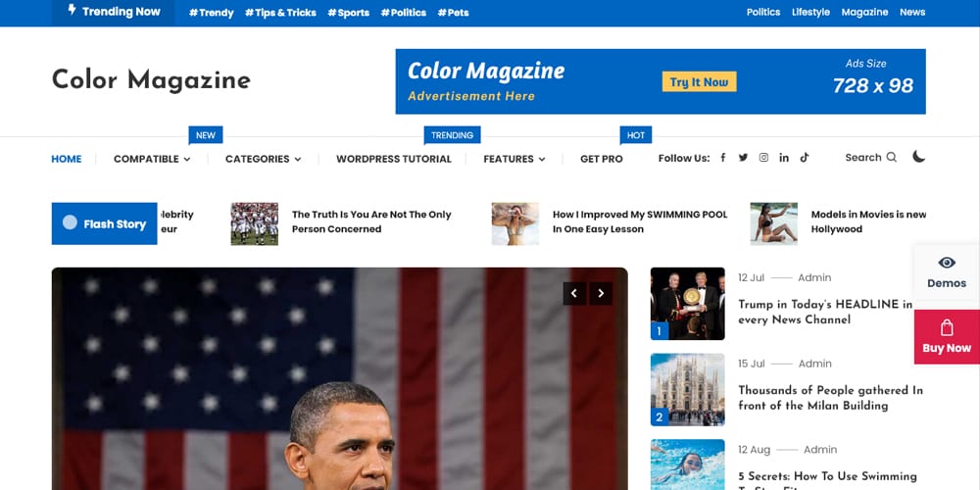Image resolution: width=980 pixels, height=490 pixels.
Task: Expand the Categories menu dropdown
Action: click(x=263, y=159)
